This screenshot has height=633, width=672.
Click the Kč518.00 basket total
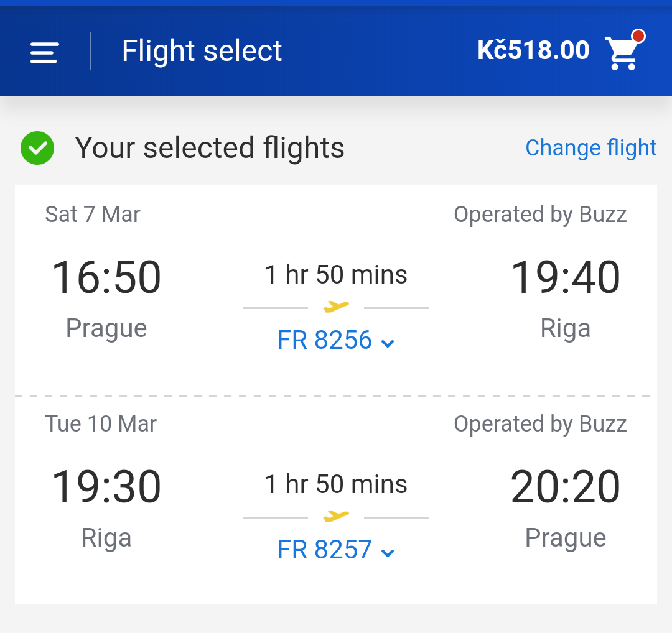click(x=533, y=50)
